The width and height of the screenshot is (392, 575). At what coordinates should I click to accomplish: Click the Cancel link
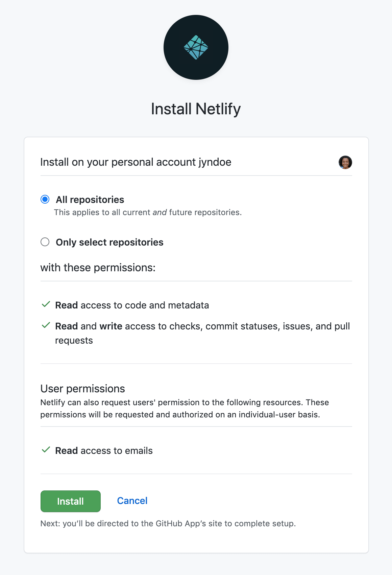[x=132, y=501]
